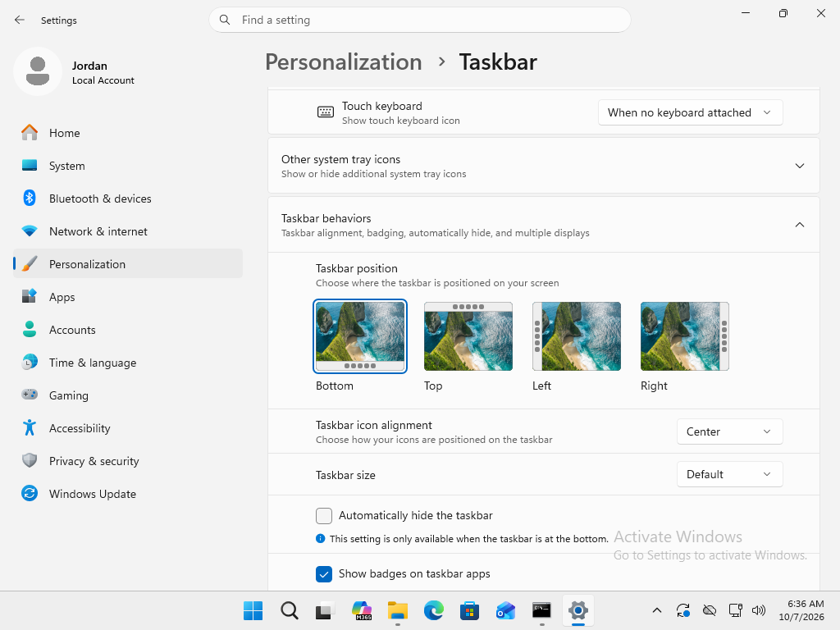Click the Gaming label in sidebar
This screenshot has width=840, height=630.
(69, 395)
